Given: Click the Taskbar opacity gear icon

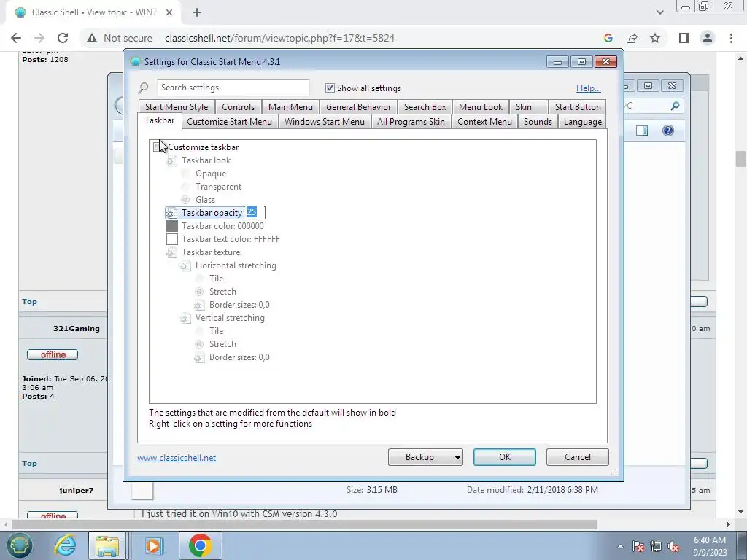Looking at the screenshot, I should coord(171,214).
